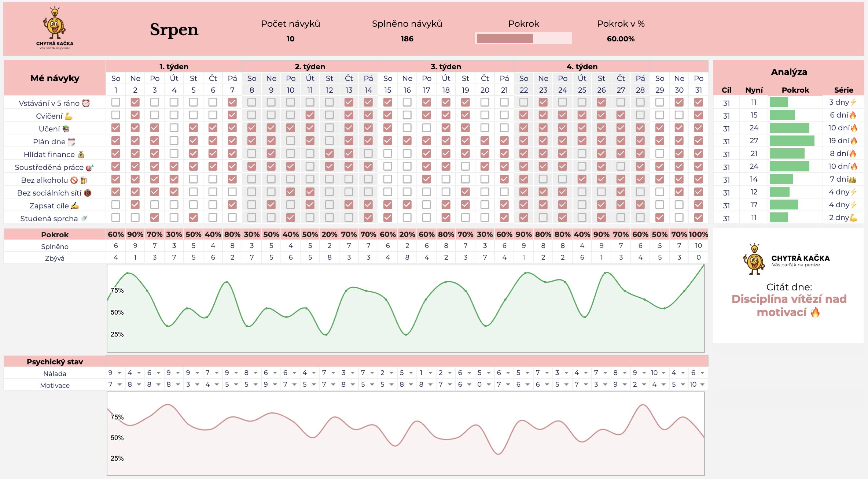The image size is (868, 479).
Task: Open the Motivace dropdown for day 1
Action: (119, 385)
